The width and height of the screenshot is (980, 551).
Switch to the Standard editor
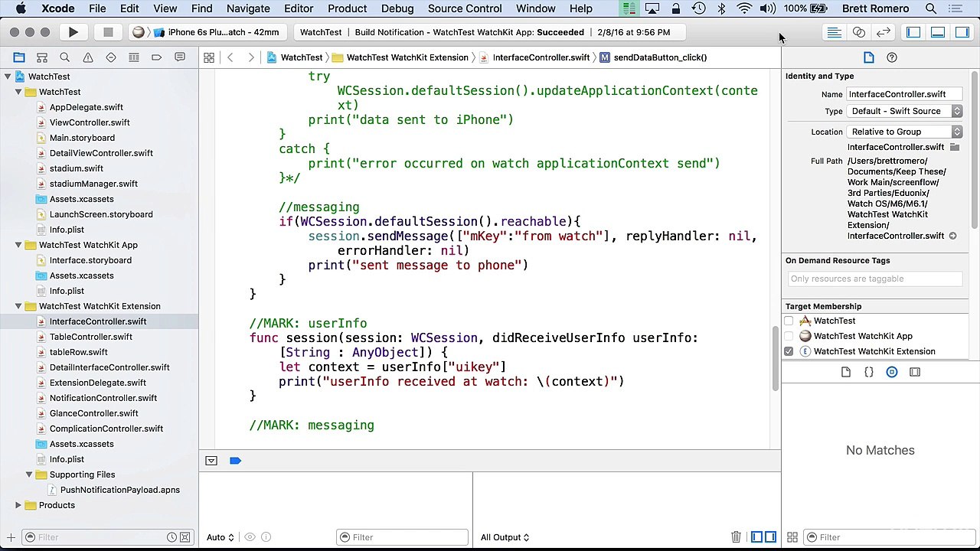tap(835, 32)
